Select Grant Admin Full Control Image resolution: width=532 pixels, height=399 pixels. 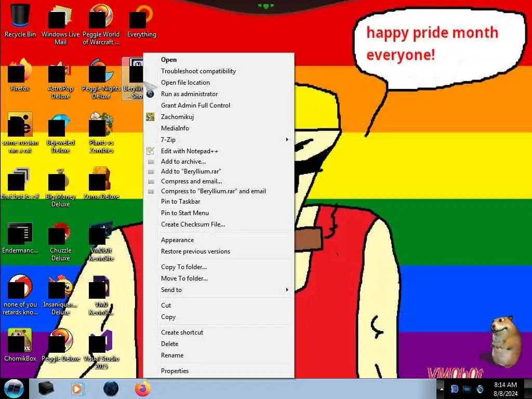[219, 105]
